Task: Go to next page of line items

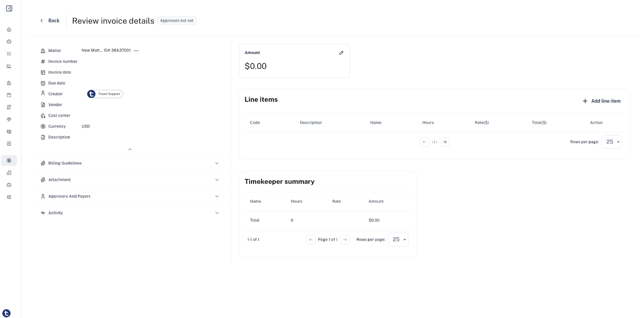Action: click(445, 142)
